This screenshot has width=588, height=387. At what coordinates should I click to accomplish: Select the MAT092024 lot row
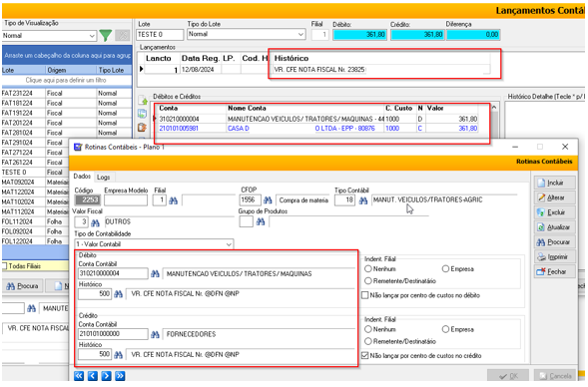pyautogui.click(x=36, y=183)
